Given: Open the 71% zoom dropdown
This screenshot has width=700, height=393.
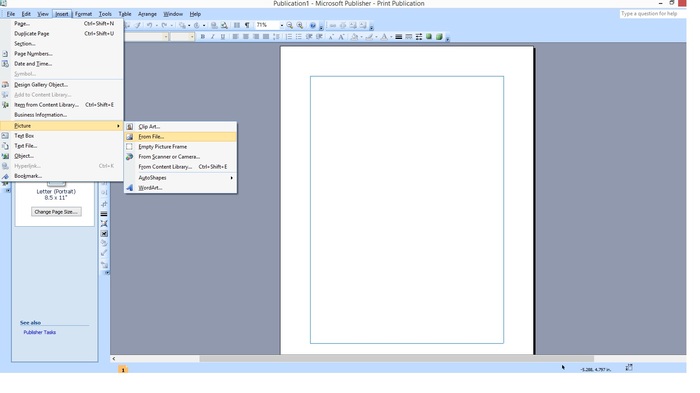Looking at the screenshot, I should click(282, 25).
